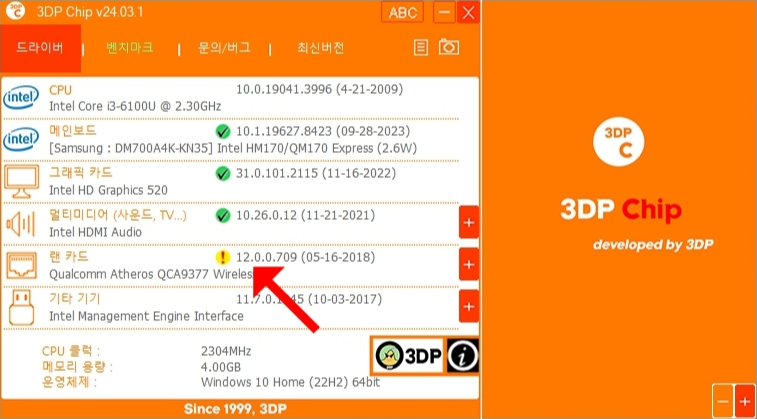The height and width of the screenshot is (419, 757).
Task: Click 'Qualcomm Atheros QCA9377' device name
Action: tap(129, 274)
